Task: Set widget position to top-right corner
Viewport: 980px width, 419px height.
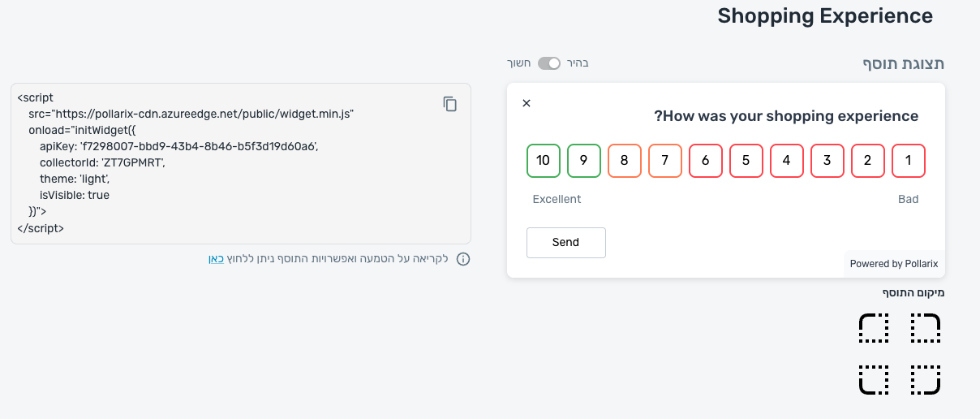Action: 925,329
